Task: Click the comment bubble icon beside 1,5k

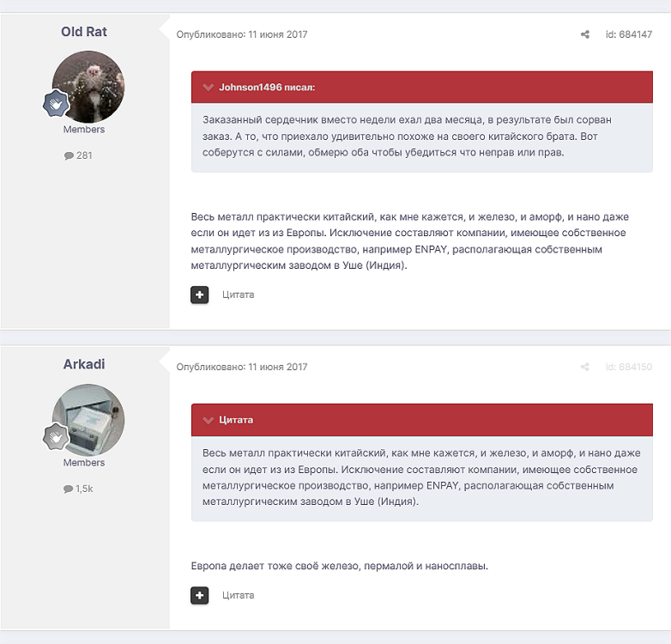Action: [68, 489]
